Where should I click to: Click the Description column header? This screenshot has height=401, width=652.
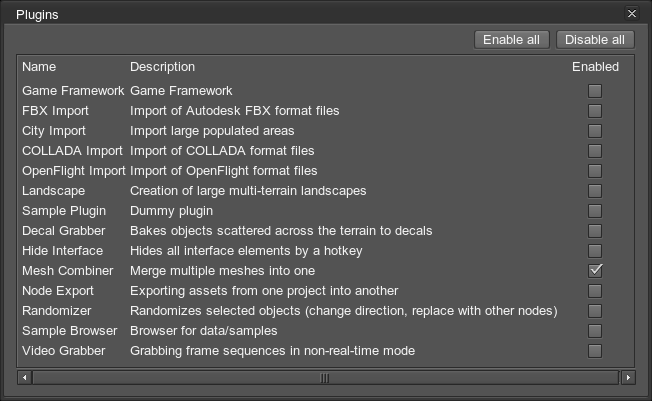point(162,67)
